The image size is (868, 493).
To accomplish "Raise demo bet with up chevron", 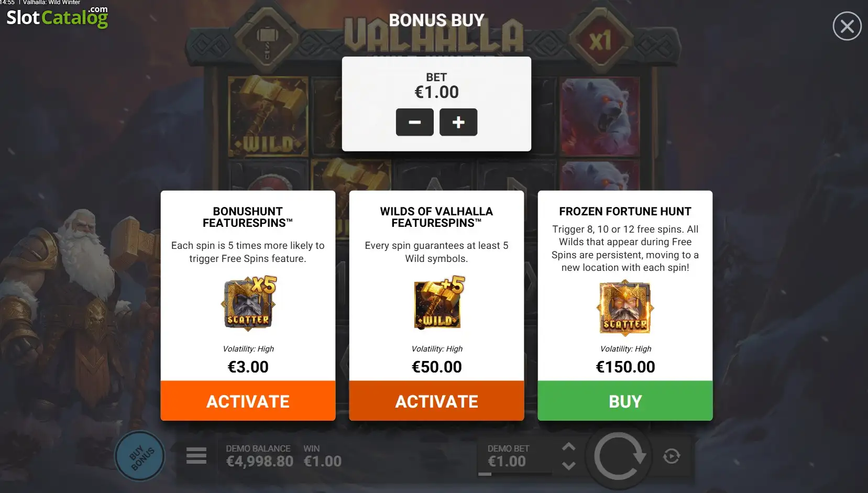I will click(x=568, y=447).
